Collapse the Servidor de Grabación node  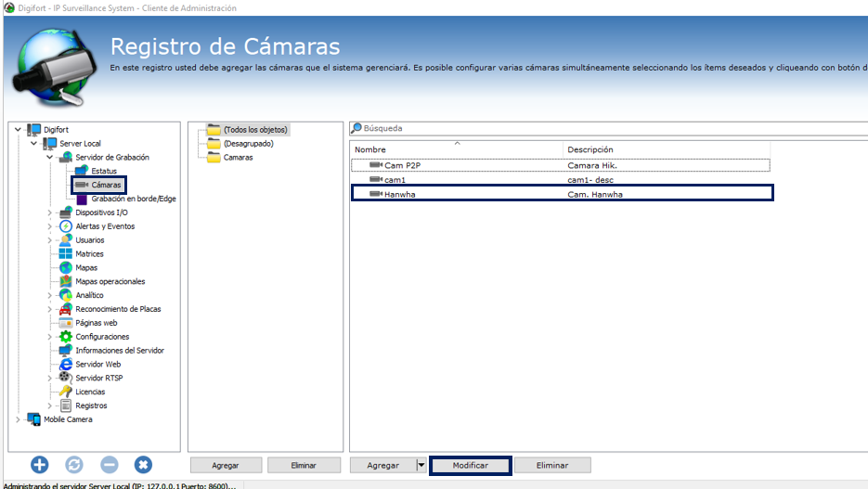click(50, 157)
